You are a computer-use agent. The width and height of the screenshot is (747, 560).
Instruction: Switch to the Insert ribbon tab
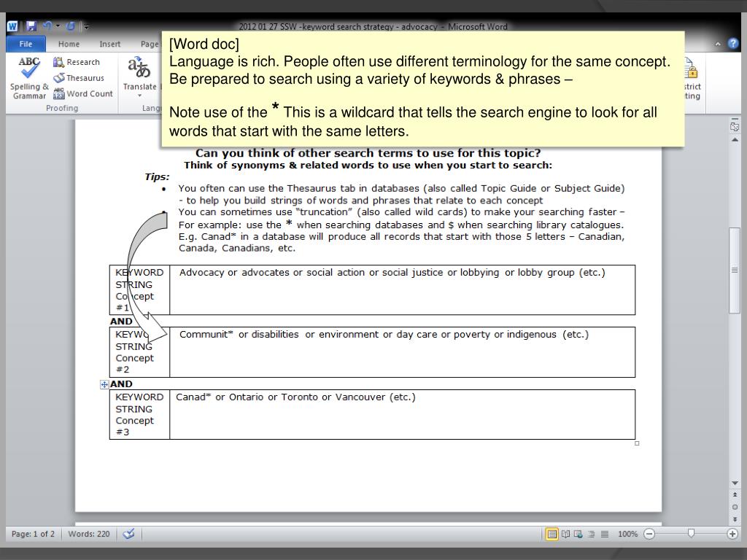tap(109, 44)
